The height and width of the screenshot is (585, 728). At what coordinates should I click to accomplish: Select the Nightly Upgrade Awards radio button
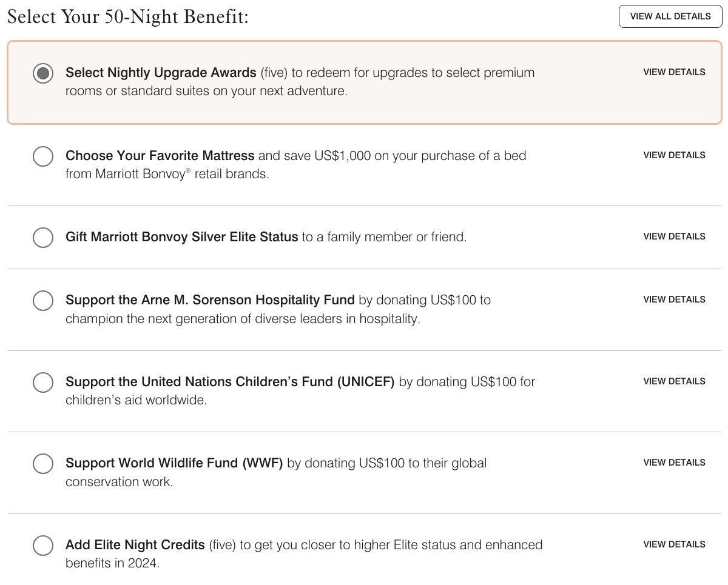coord(43,73)
